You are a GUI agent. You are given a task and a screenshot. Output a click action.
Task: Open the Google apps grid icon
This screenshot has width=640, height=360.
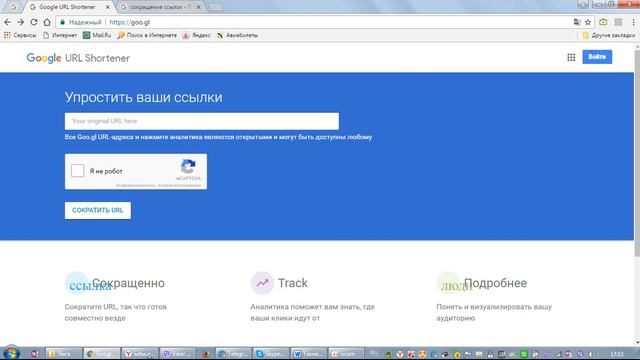tap(571, 58)
